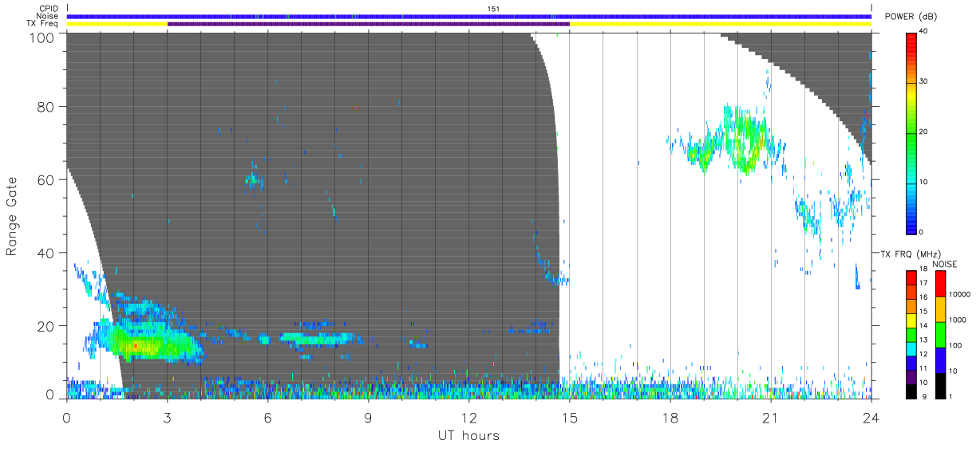Click the 'UT hours' axis title
This screenshot has height=452, width=980.
click(468, 435)
